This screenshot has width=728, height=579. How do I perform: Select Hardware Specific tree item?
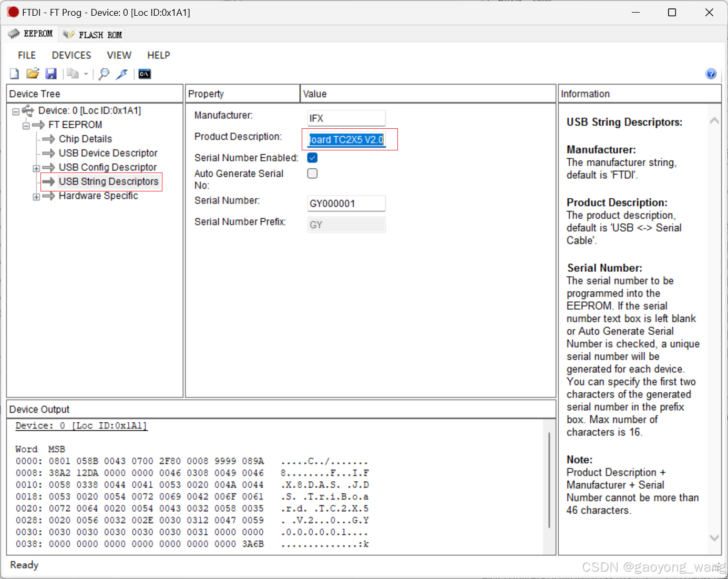coord(98,196)
